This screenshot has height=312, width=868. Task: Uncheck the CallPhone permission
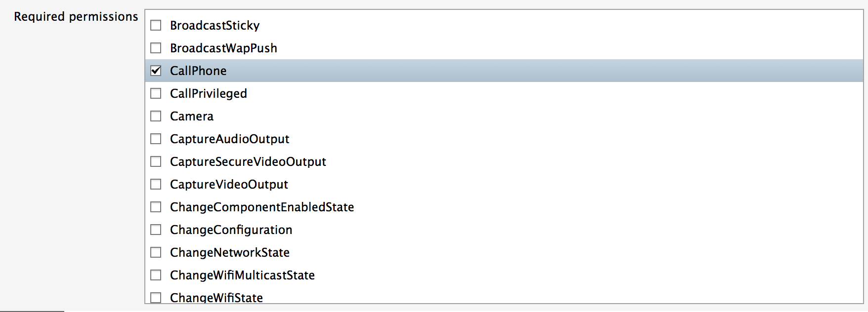(156, 71)
